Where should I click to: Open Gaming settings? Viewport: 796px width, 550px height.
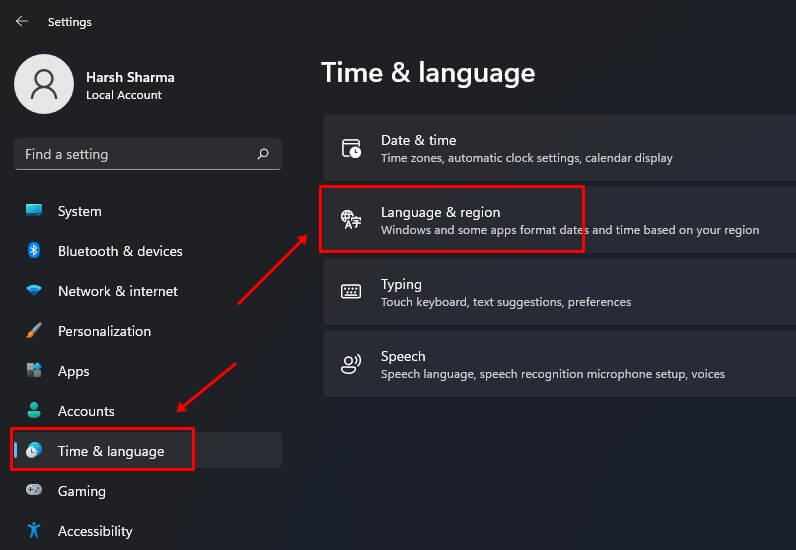click(148, 491)
